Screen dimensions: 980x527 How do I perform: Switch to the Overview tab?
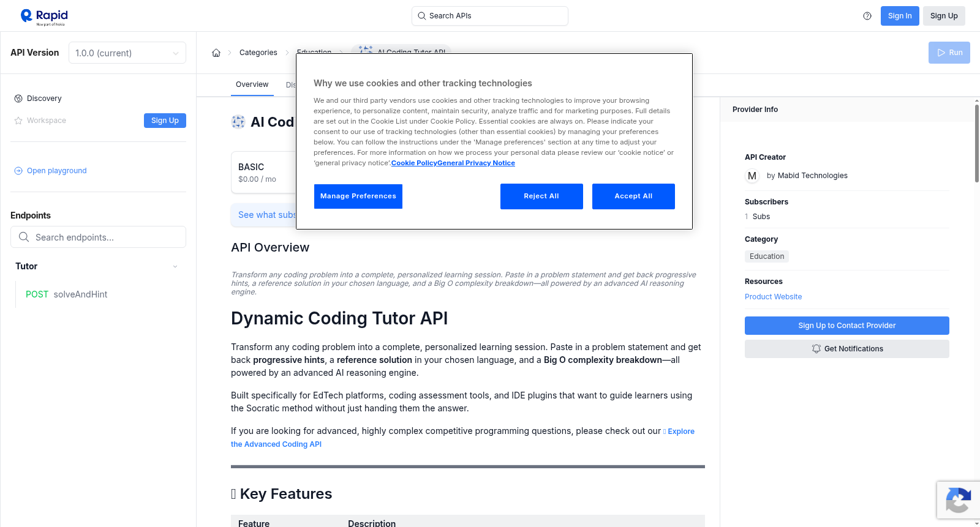252,84
